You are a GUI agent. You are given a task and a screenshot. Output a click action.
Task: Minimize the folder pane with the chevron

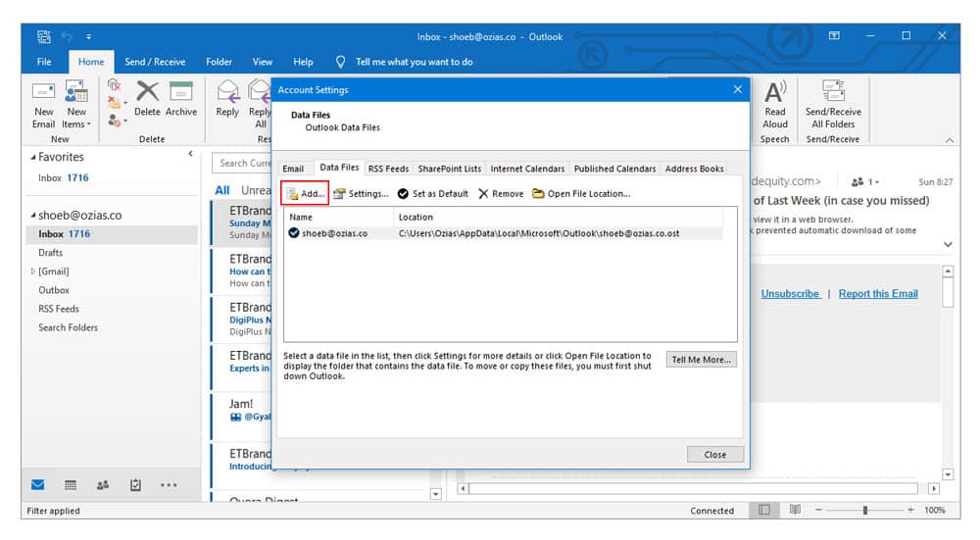[x=191, y=154]
